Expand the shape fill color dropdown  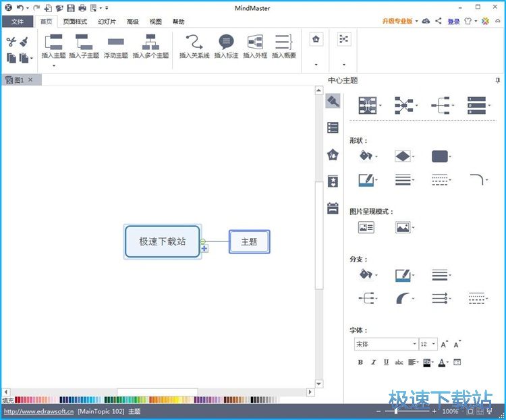point(376,156)
